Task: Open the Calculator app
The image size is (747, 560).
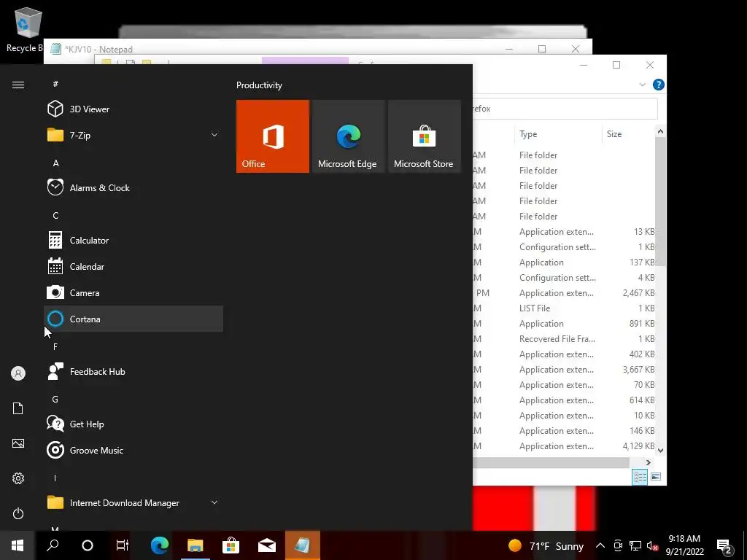Action: click(133, 240)
